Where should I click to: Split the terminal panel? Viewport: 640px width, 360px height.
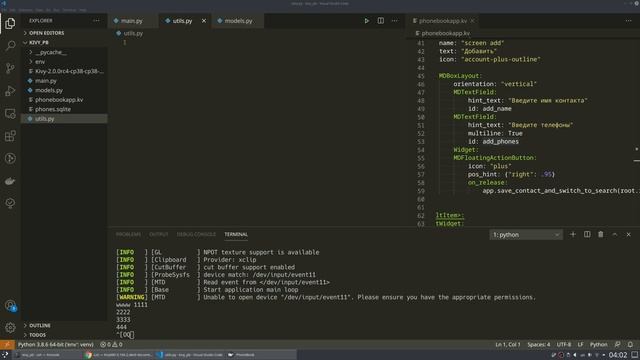point(587,234)
